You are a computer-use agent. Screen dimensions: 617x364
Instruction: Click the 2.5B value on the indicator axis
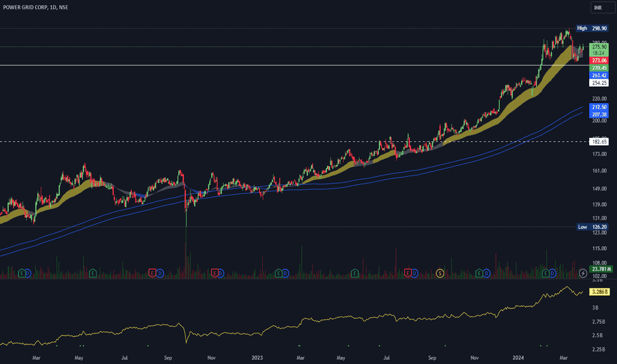[597, 336]
